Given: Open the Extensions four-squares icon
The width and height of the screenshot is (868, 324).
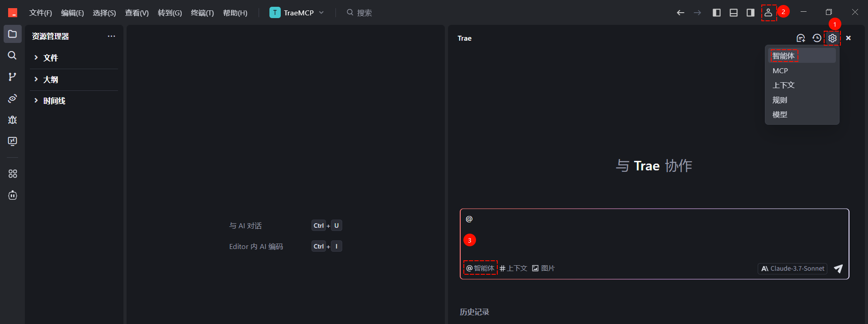Looking at the screenshot, I should coord(13,174).
